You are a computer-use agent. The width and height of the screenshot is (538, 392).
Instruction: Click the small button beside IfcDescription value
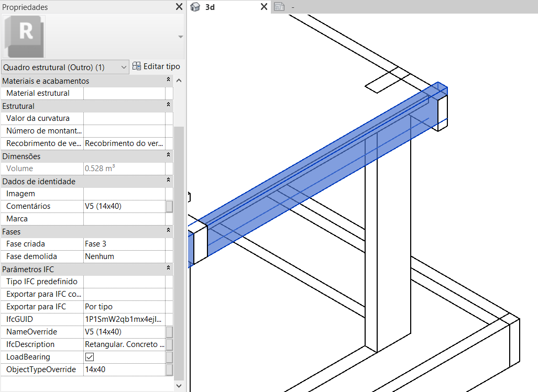click(169, 344)
